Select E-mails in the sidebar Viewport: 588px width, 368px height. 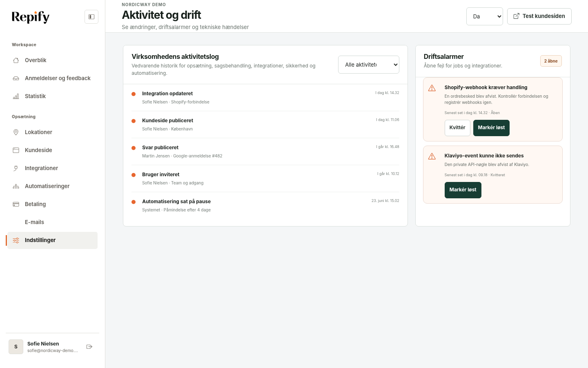(52, 222)
